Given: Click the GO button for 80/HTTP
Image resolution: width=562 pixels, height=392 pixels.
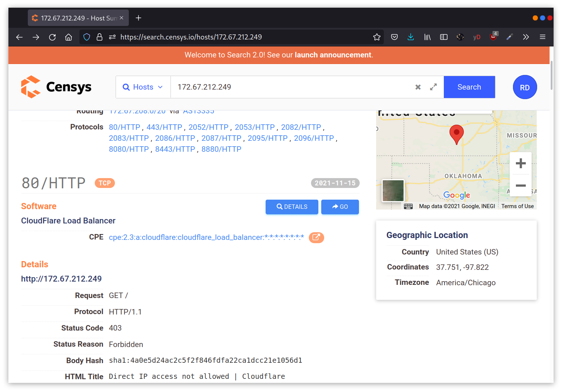Looking at the screenshot, I should click(340, 207).
